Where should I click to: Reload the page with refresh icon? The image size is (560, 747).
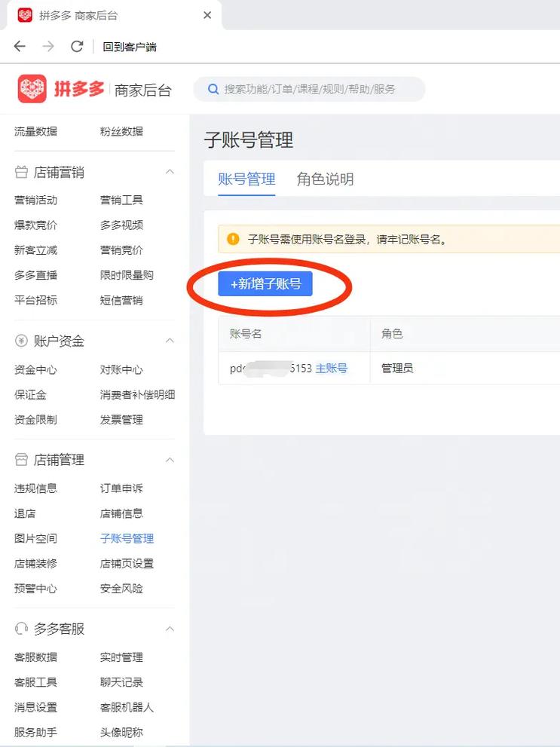point(77,46)
